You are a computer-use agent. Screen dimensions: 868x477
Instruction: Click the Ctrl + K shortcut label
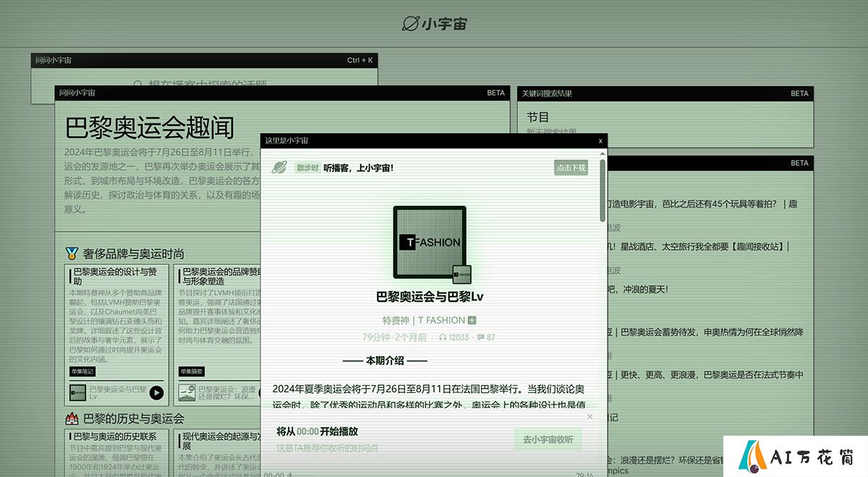pos(360,60)
